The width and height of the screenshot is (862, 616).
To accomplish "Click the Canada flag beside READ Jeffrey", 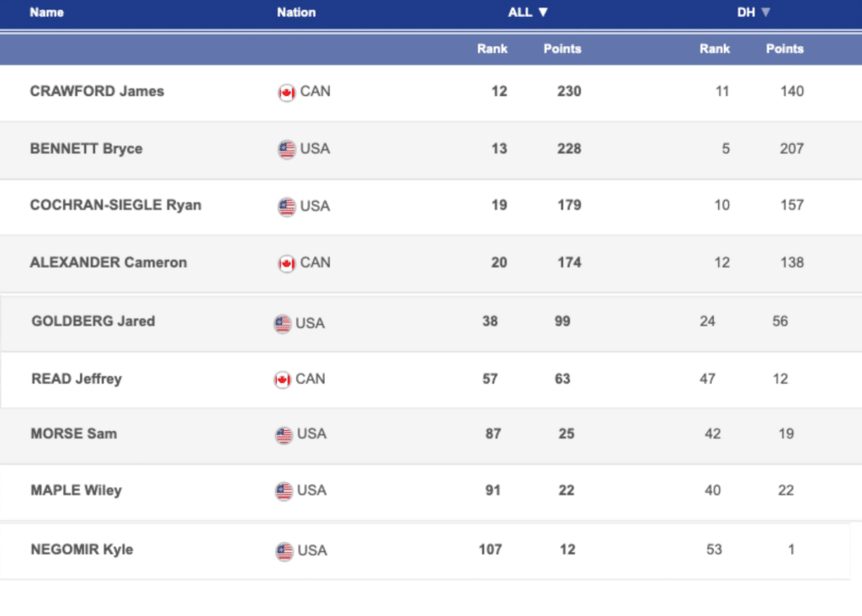I will 282,380.
